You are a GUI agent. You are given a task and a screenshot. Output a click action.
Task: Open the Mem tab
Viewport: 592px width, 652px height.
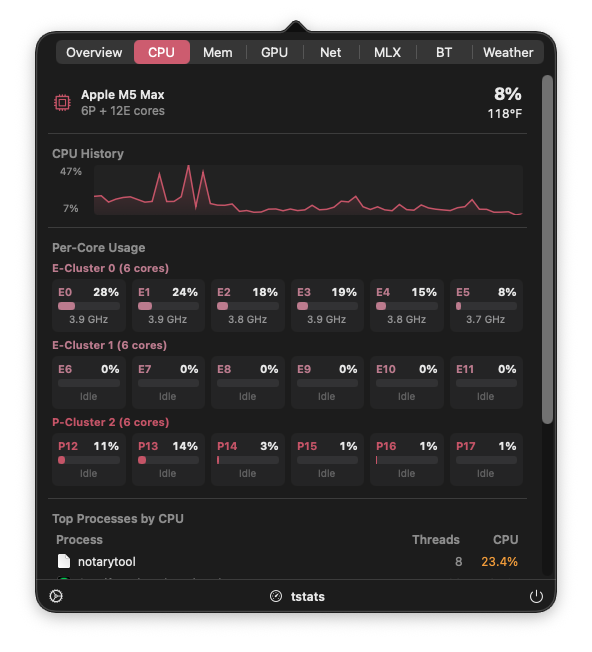click(218, 52)
